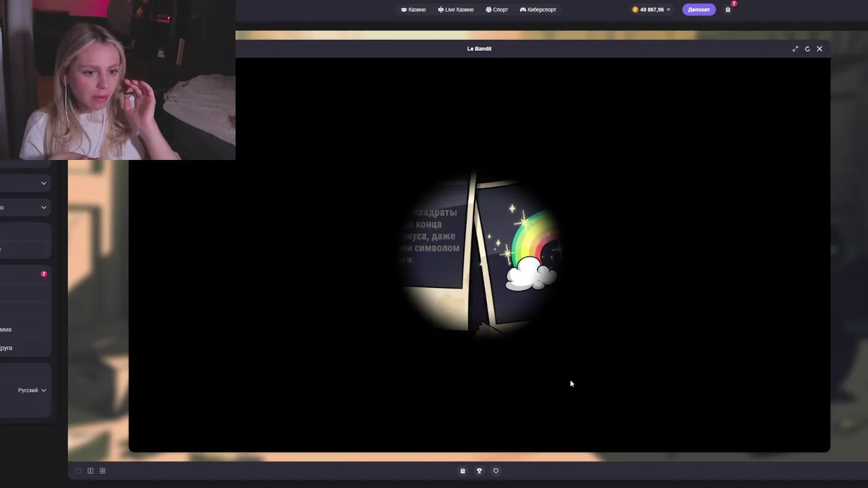Image resolution: width=868 pixels, height=488 pixels.
Task: Click the Депозит button
Action: coord(698,9)
